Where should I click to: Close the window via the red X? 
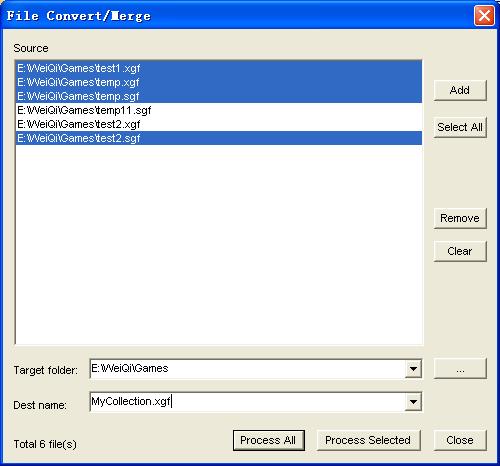(x=484, y=15)
